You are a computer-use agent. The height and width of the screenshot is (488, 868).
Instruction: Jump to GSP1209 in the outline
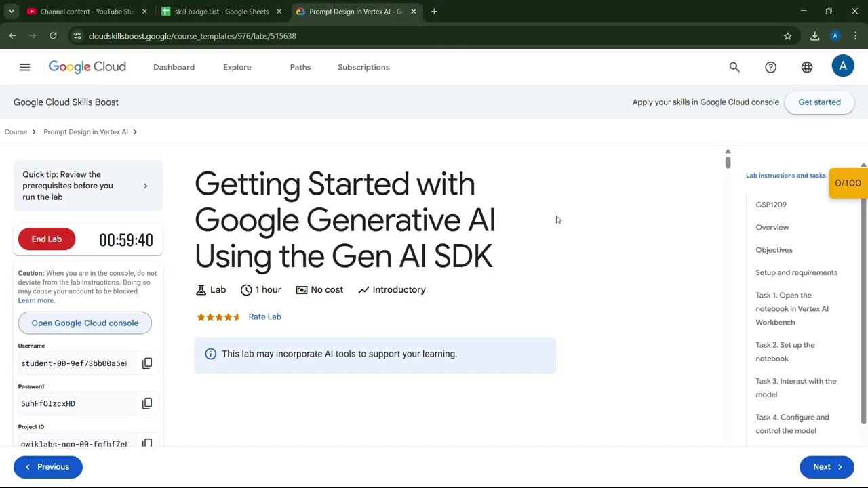coord(771,205)
